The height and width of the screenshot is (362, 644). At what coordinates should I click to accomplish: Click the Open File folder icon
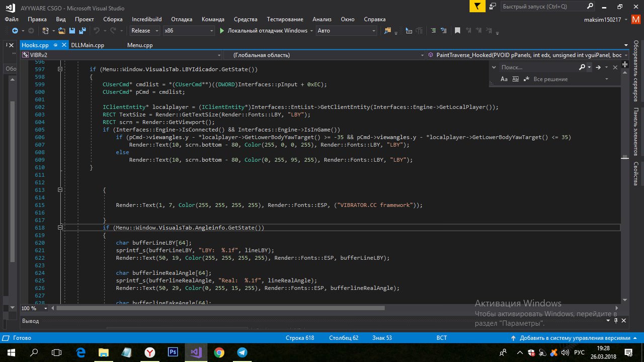(x=62, y=31)
